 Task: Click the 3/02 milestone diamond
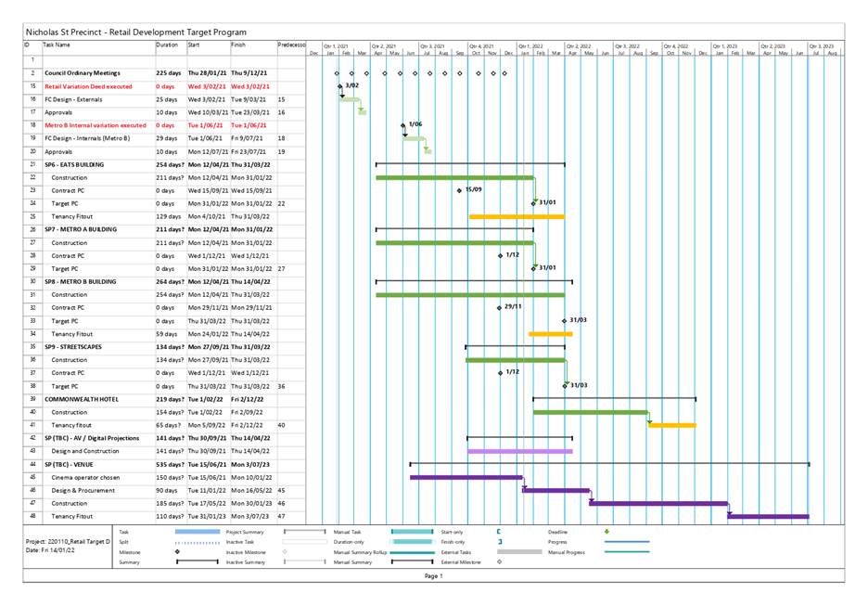coord(339,85)
